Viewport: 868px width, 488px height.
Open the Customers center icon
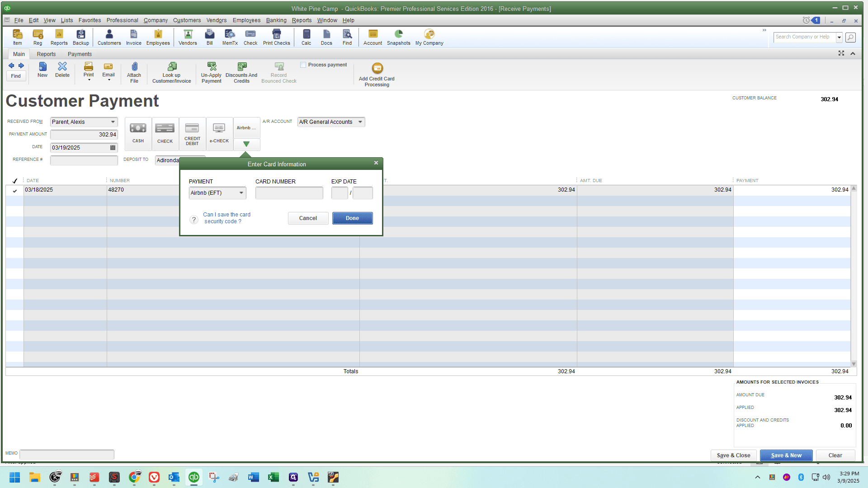[109, 37]
